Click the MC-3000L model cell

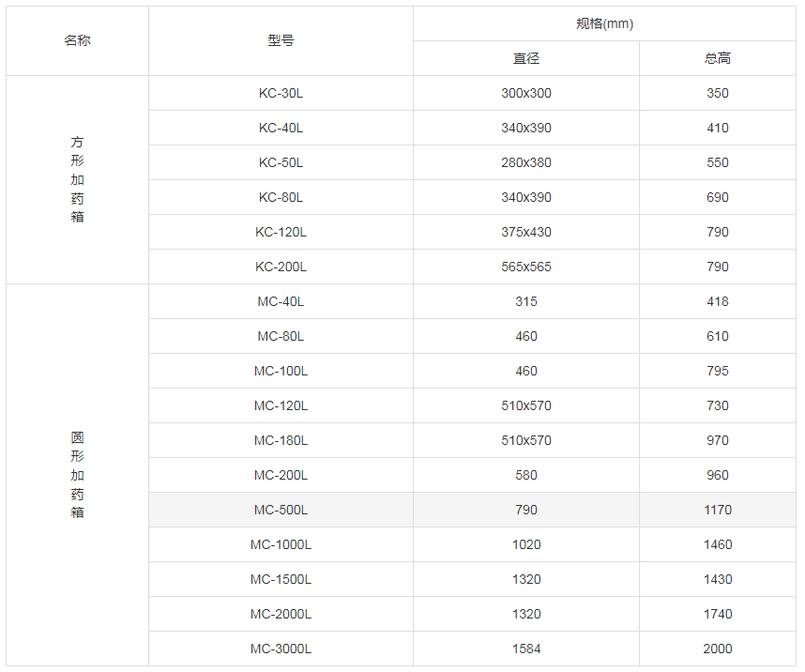[x=281, y=649]
